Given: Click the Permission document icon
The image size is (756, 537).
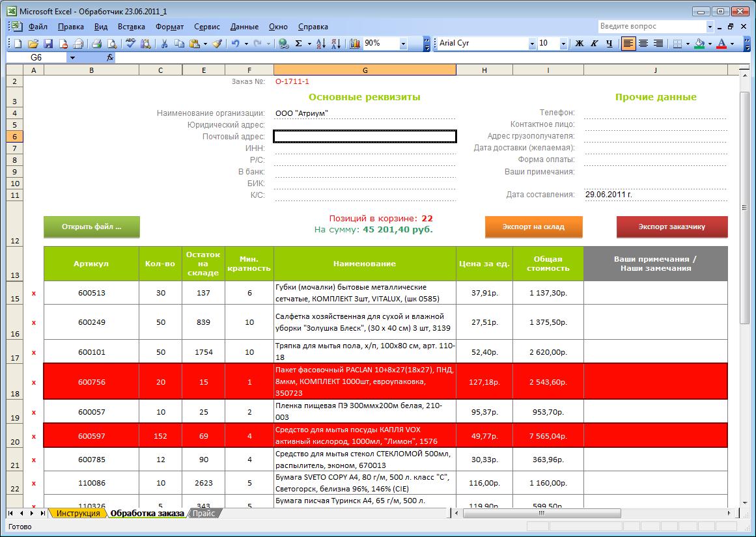Looking at the screenshot, I should pos(63,44).
